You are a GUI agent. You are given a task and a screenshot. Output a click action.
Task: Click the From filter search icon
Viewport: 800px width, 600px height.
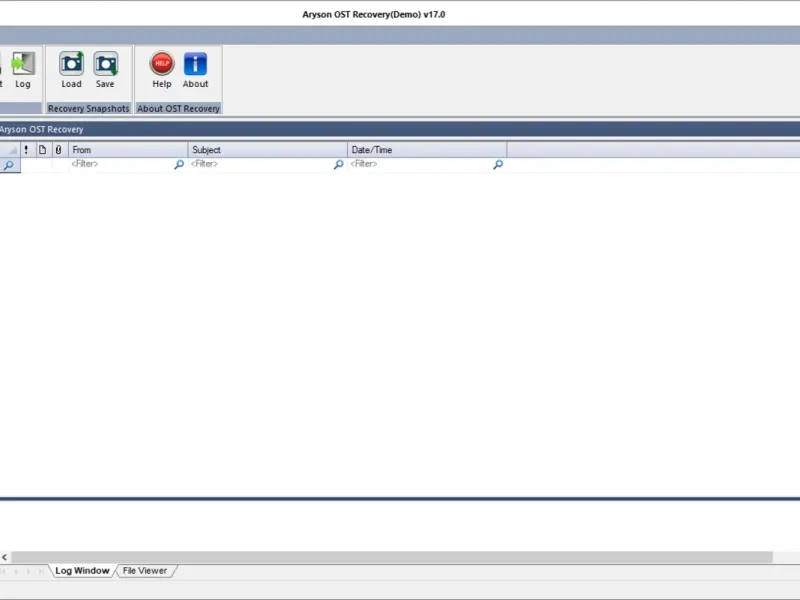coord(179,164)
